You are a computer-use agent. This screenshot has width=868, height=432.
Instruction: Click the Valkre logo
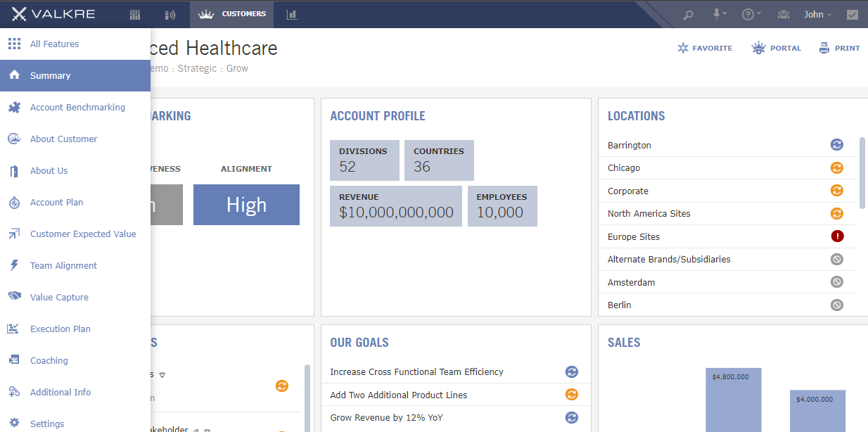pos(53,14)
